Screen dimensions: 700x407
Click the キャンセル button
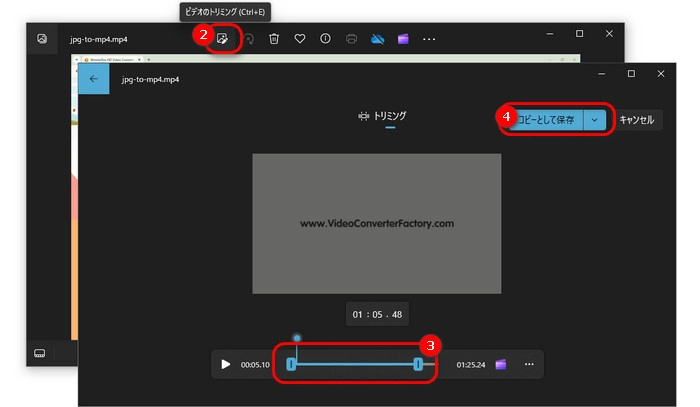click(x=637, y=120)
